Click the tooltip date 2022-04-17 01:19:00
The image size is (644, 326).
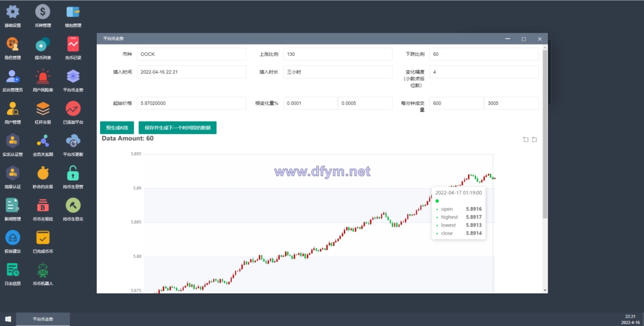[x=458, y=193]
